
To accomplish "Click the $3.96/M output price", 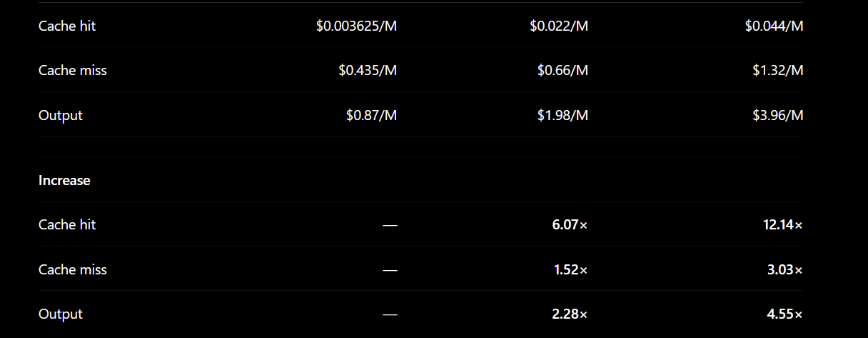I will pos(777,115).
